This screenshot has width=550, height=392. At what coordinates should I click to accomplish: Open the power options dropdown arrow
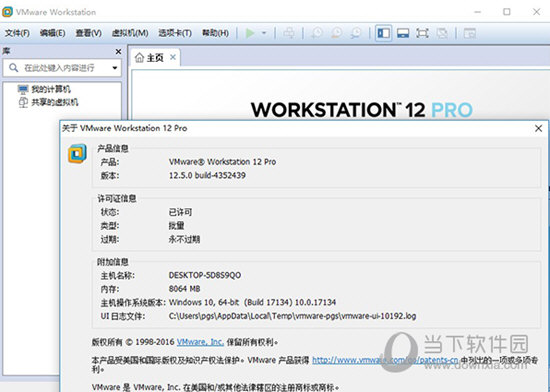click(x=264, y=33)
